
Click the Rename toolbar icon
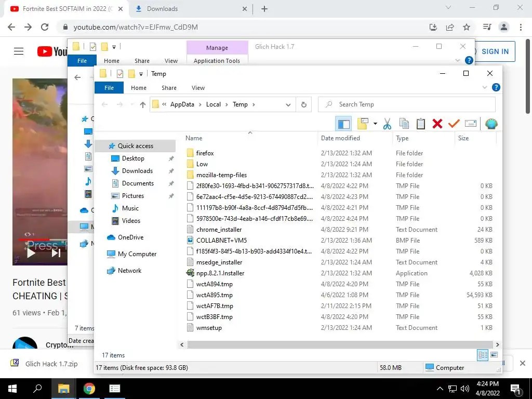471,124
